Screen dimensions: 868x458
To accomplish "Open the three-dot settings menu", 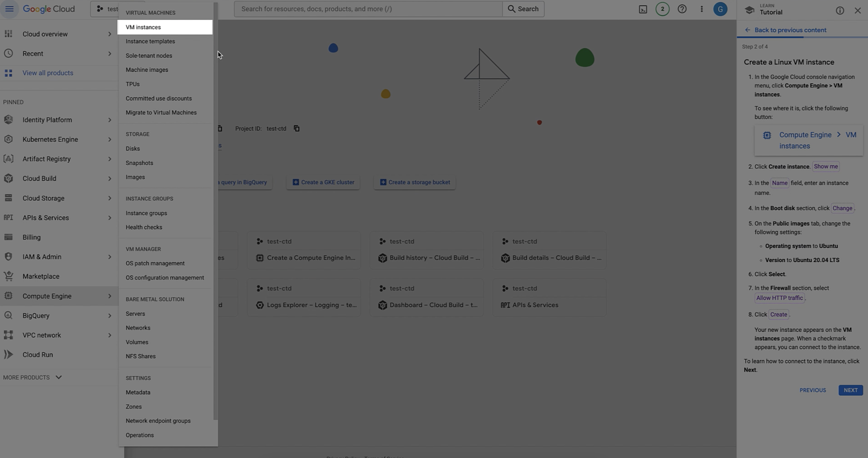I will (x=702, y=9).
